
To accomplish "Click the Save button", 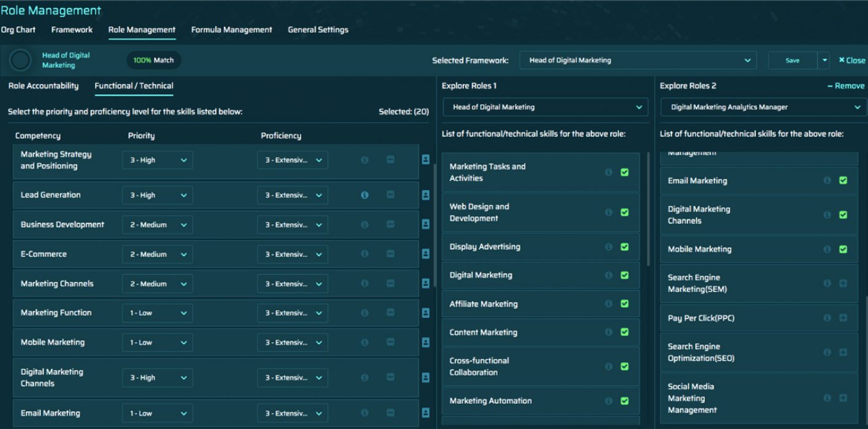I will [x=792, y=60].
